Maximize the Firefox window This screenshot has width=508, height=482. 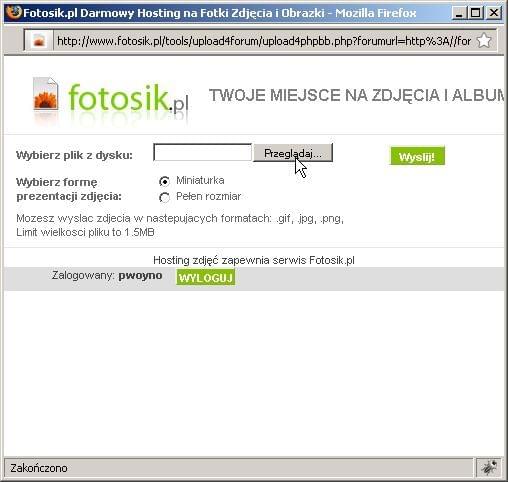pyautogui.click(x=476, y=13)
